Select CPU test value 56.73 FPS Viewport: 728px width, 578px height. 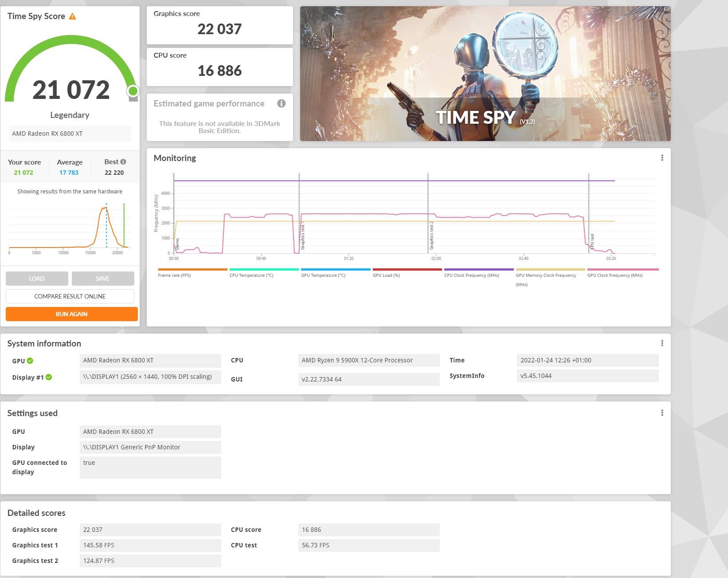tap(369, 545)
